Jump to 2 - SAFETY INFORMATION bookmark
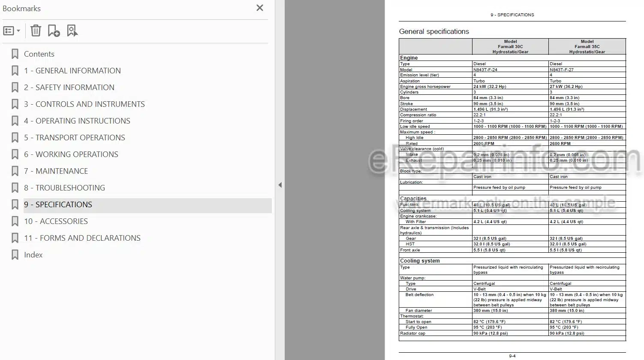The width and height of the screenshot is (644, 360). click(69, 88)
